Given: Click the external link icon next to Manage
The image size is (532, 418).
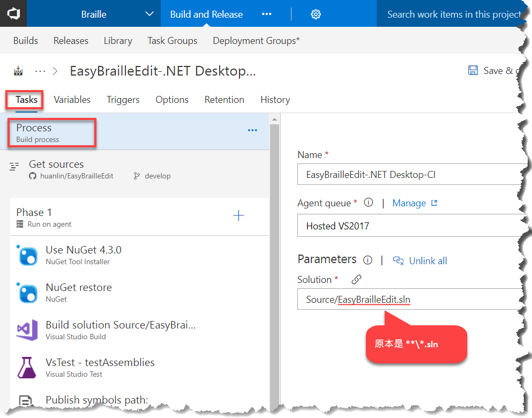Looking at the screenshot, I should [x=434, y=203].
